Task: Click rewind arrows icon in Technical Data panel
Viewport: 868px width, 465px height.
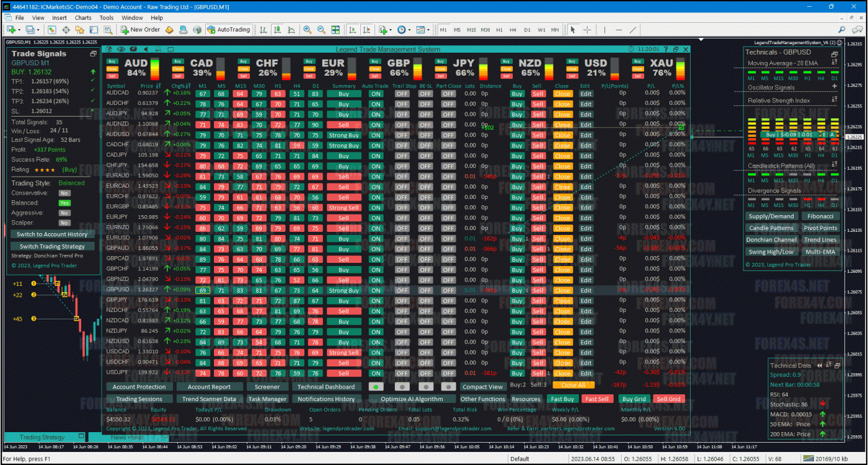Action: pyautogui.click(x=819, y=365)
